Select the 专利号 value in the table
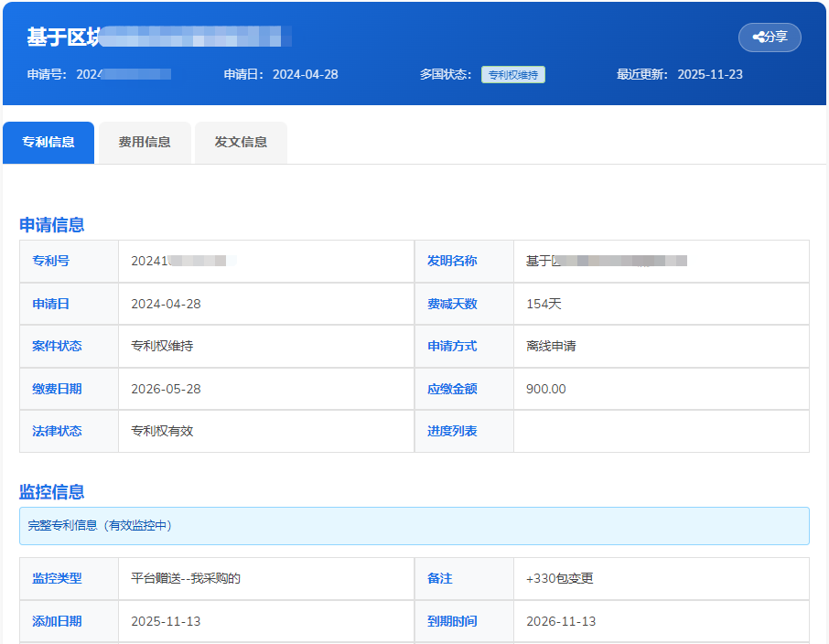Image resolution: width=829 pixels, height=644 pixels. 183,262
